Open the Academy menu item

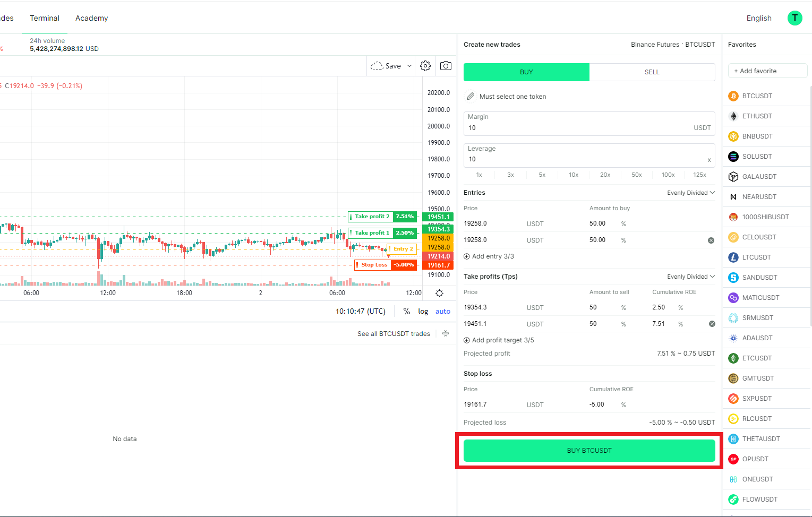pyautogui.click(x=91, y=18)
